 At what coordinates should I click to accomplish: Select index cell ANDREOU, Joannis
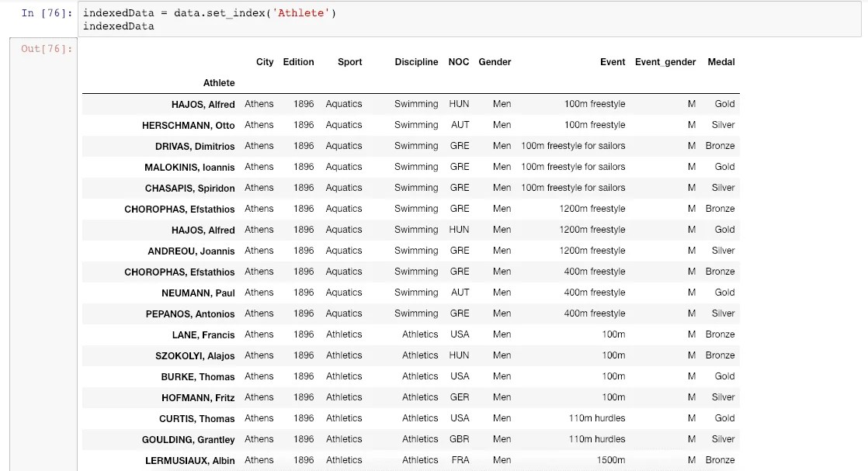[x=191, y=251]
